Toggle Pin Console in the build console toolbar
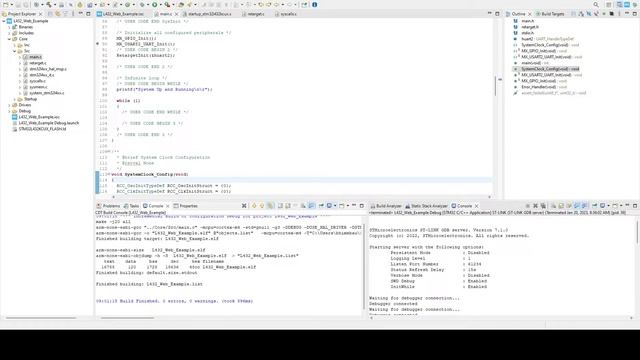The image size is (640, 360). pos(321,206)
